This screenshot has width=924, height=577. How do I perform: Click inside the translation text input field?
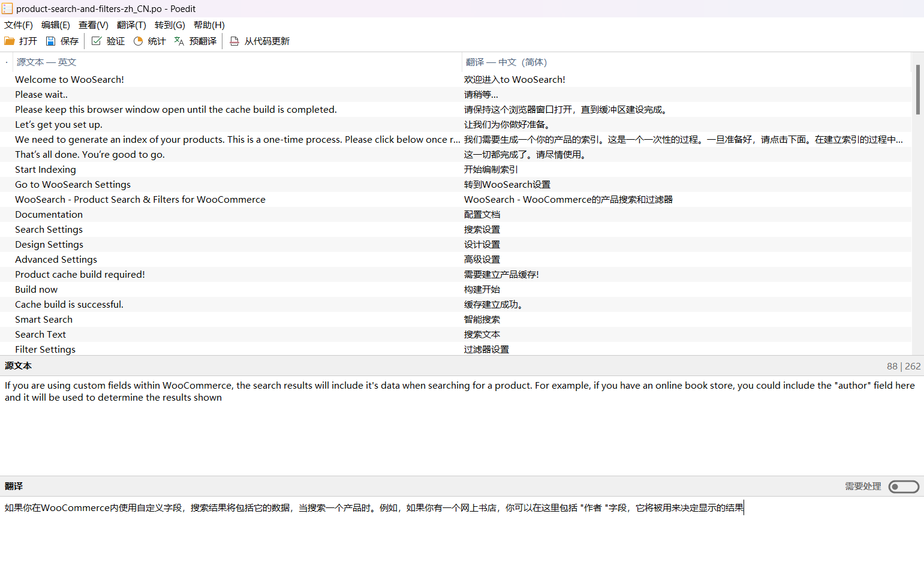462,536
